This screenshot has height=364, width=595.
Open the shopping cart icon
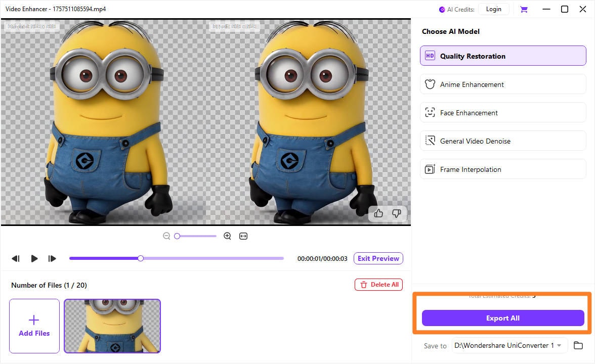coord(524,10)
